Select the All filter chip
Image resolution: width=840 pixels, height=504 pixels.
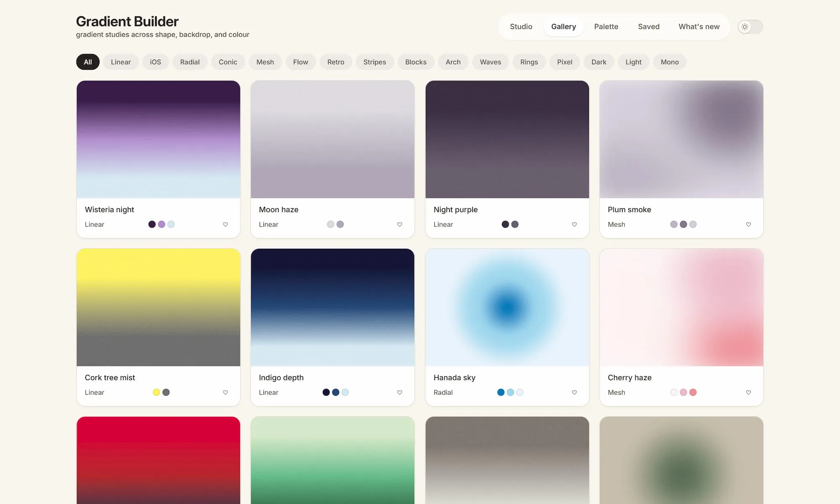[x=88, y=62]
